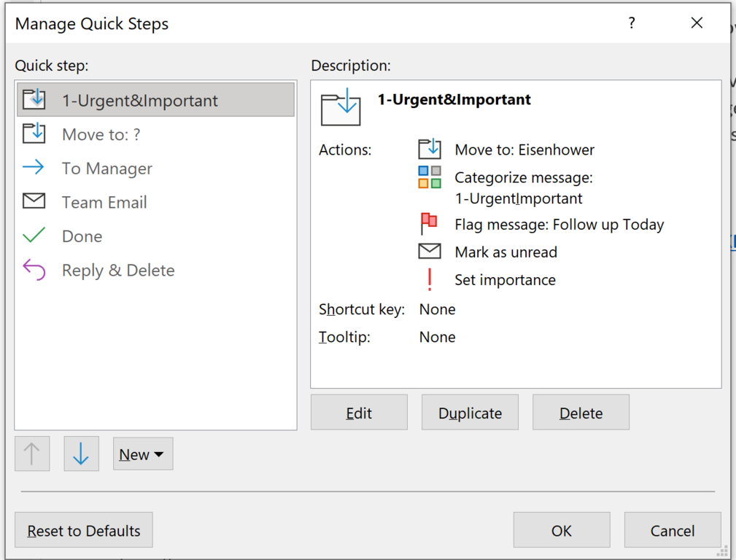Click the blue arrow icon beside To Manager

(34, 168)
